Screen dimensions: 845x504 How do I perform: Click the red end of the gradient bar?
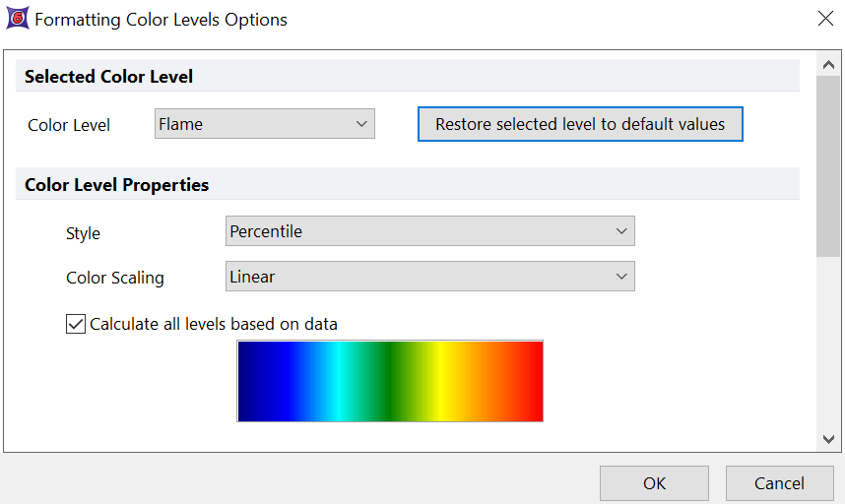[x=532, y=381]
